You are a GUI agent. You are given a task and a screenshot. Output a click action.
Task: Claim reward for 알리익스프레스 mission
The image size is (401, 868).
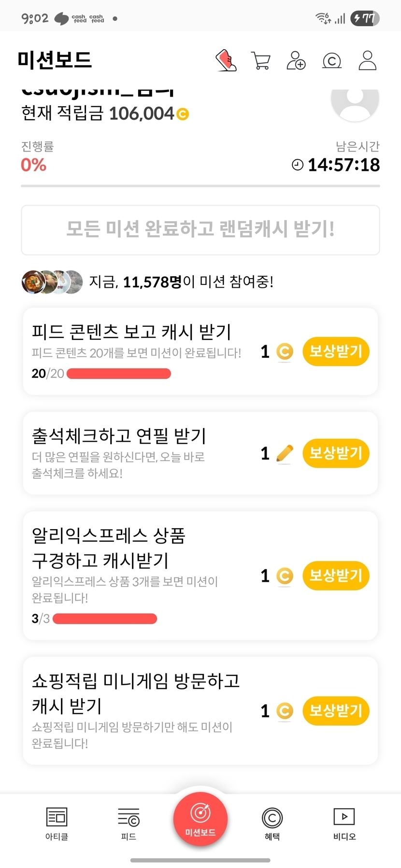tap(336, 575)
